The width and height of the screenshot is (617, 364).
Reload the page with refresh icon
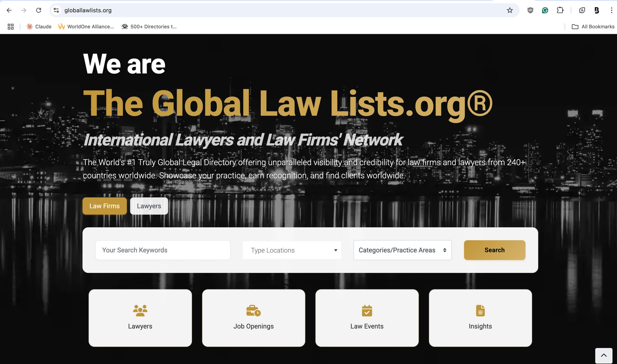39,10
